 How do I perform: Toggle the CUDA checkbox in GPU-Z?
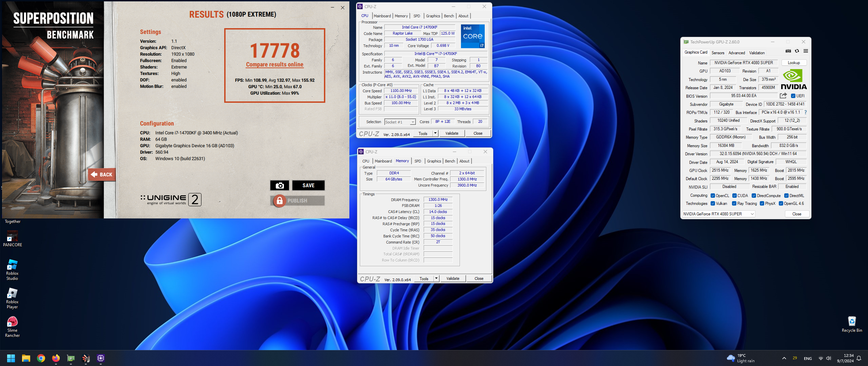pyautogui.click(x=734, y=196)
